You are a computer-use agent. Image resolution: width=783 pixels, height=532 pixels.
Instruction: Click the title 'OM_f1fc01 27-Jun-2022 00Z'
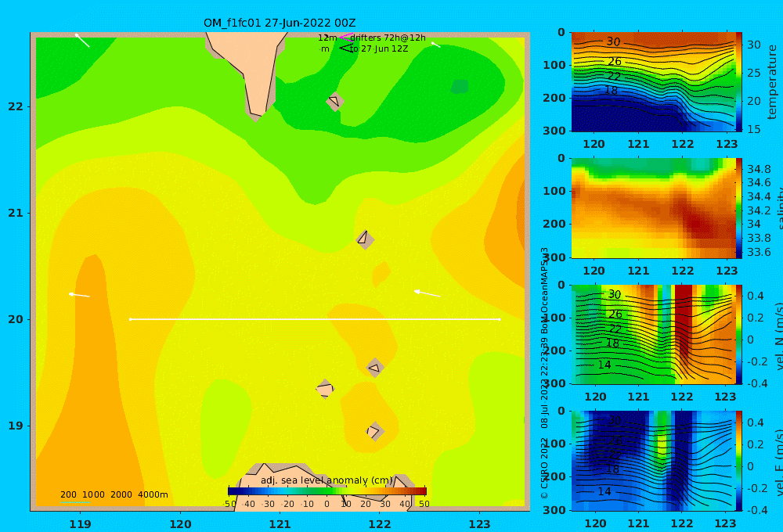click(x=280, y=23)
